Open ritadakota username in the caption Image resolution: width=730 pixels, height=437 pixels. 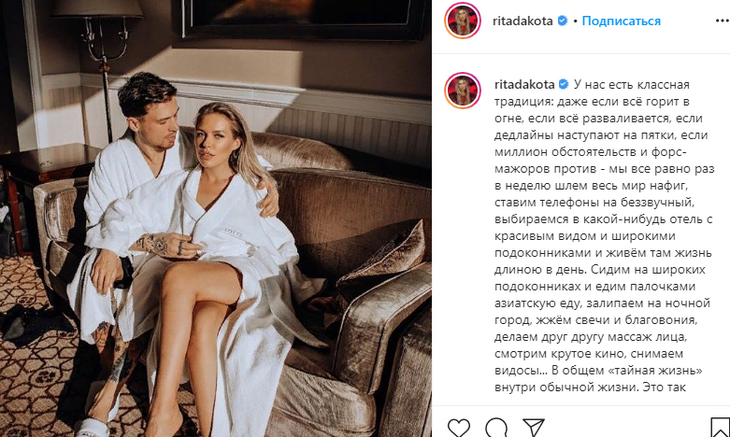524,85
